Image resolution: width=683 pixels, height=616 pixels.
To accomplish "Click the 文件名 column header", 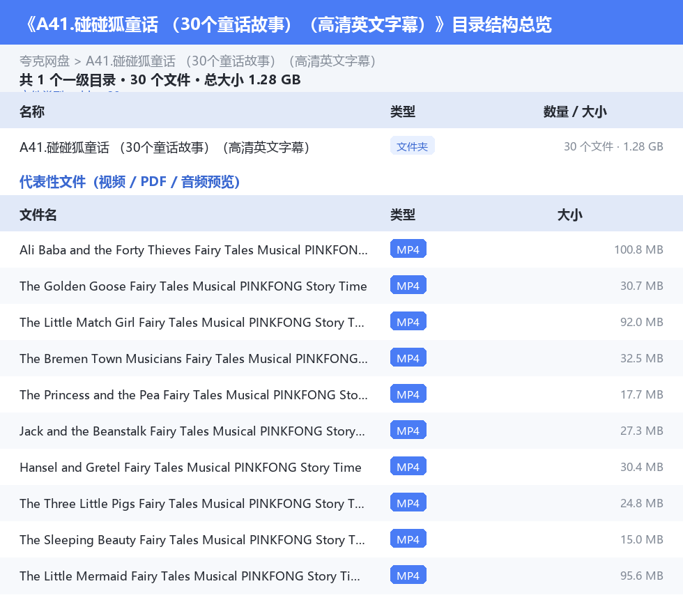I will point(38,215).
